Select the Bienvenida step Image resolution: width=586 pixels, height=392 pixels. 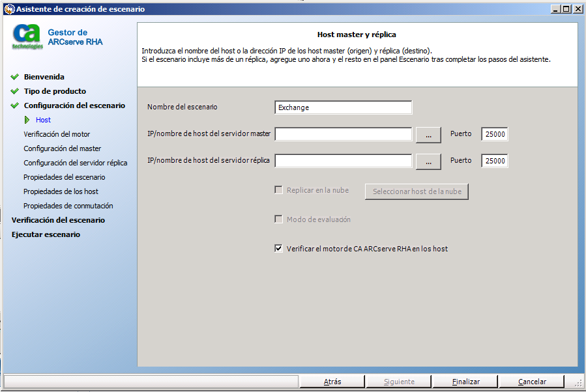point(44,77)
